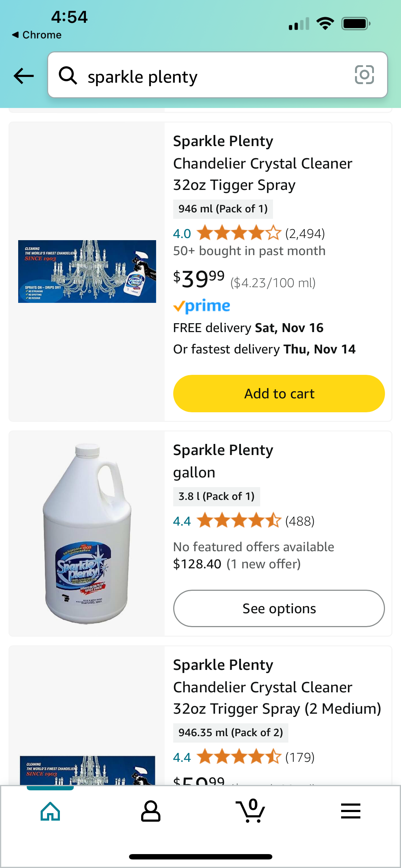Open the account profile tab

[x=150, y=811]
